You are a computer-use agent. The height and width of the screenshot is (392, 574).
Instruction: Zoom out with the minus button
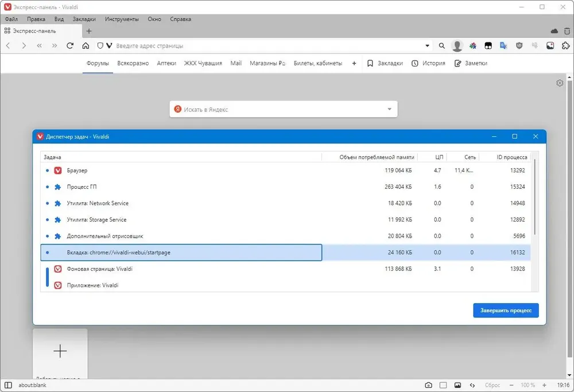click(511, 385)
